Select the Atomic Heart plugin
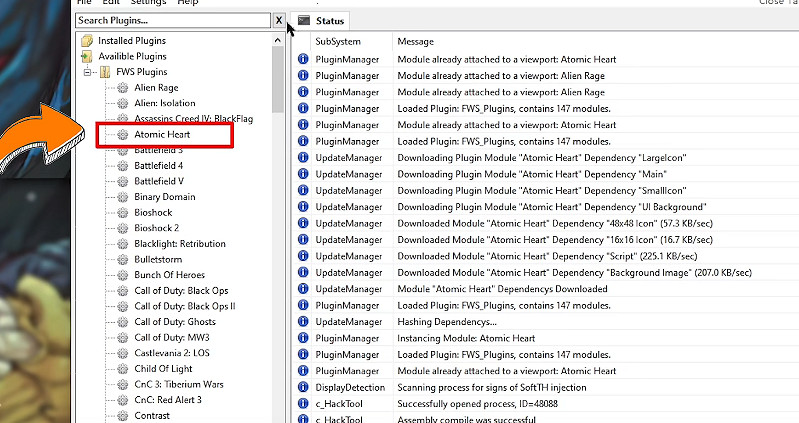The image size is (799, 423). [x=162, y=135]
